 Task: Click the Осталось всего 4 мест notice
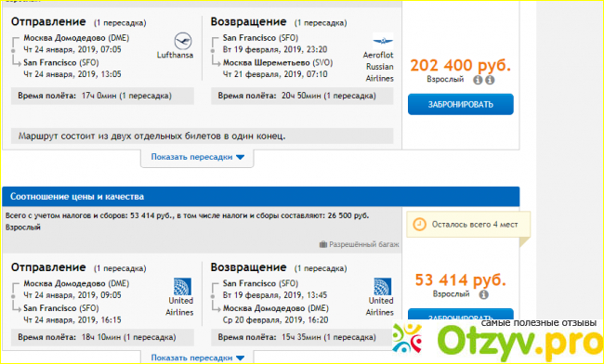[x=468, y=225]
